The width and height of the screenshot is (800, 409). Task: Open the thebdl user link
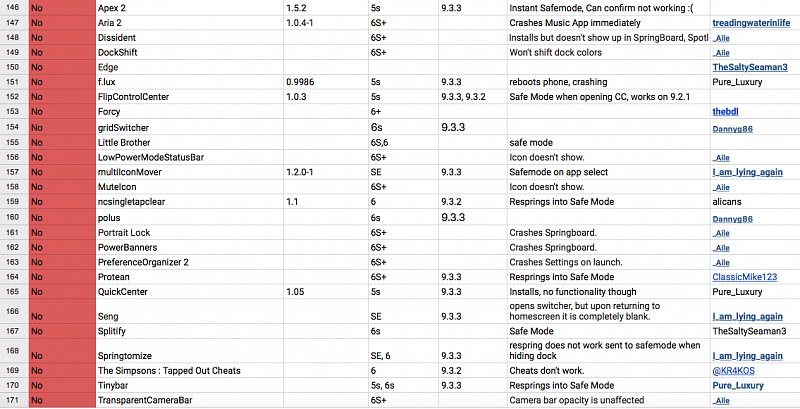tap(725, 112)
